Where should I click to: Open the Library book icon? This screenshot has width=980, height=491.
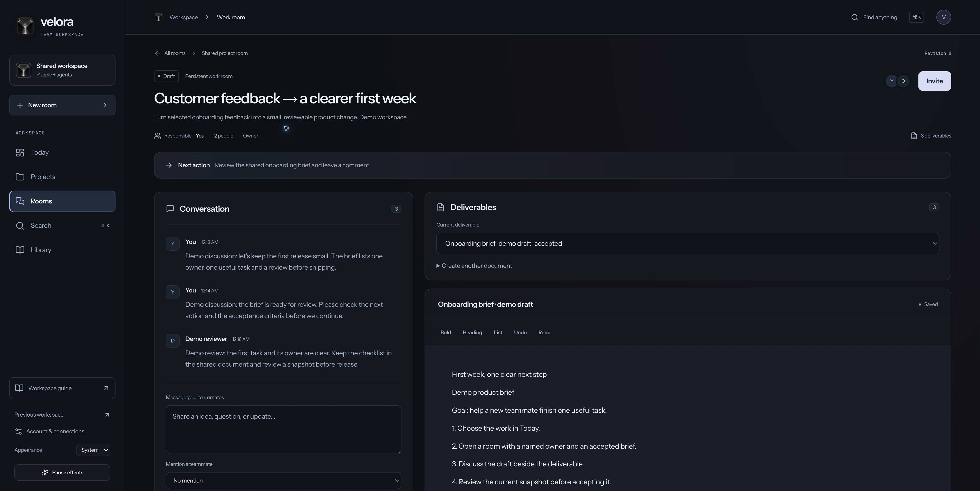pyautogui.click(x=20, y=250)
